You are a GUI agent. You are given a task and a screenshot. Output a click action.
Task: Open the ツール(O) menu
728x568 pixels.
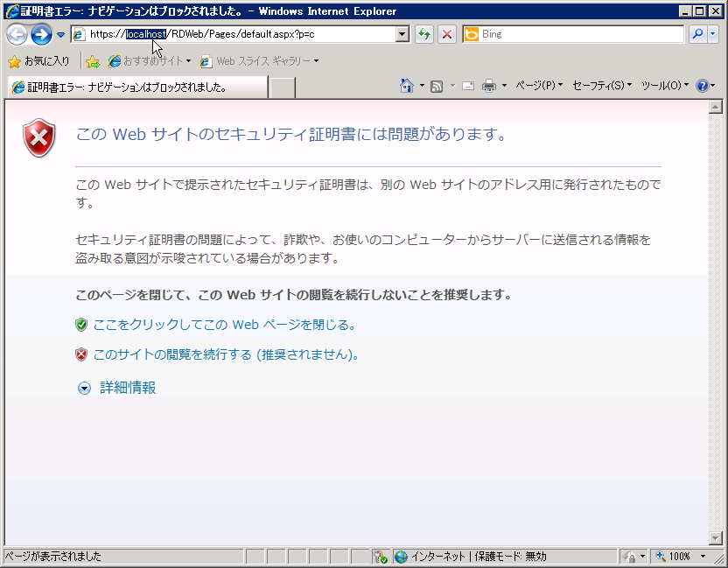[665, 86]
